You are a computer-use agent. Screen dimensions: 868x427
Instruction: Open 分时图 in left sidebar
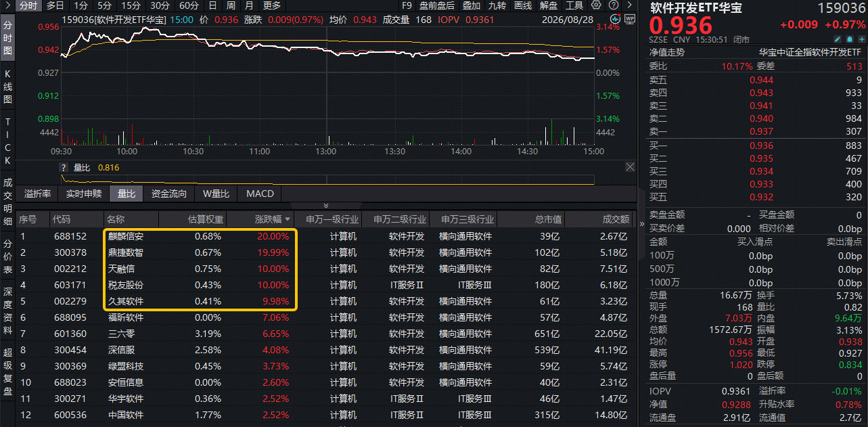(x=8, y=38)
